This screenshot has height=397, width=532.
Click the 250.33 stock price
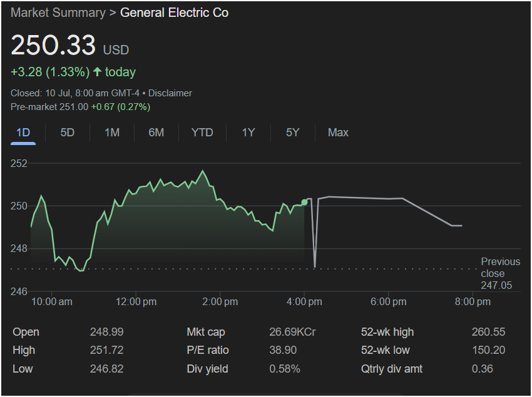pyautogui.click(x=53, y=45)
